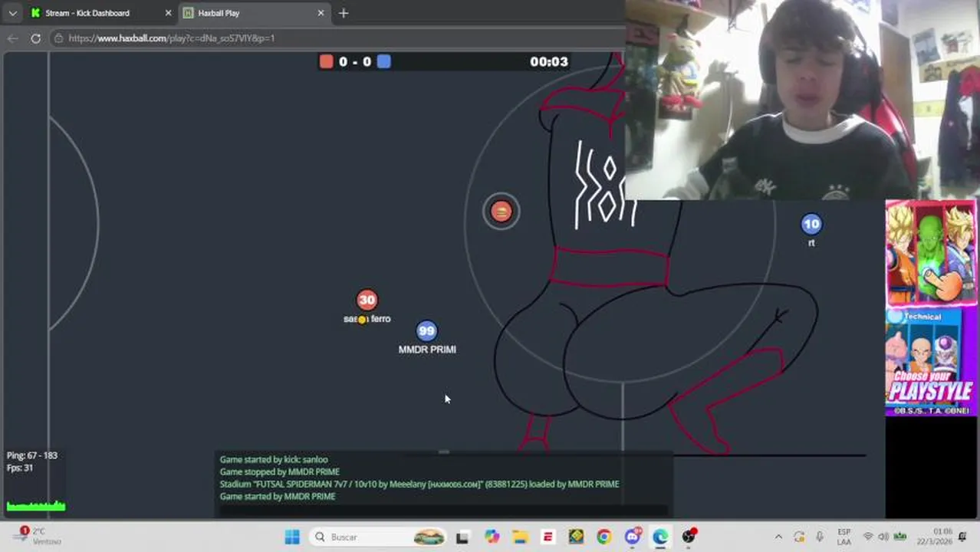980x552 pixels.
Task: Click the streamer webcam overlay
Action: click(x=802, y=100)
